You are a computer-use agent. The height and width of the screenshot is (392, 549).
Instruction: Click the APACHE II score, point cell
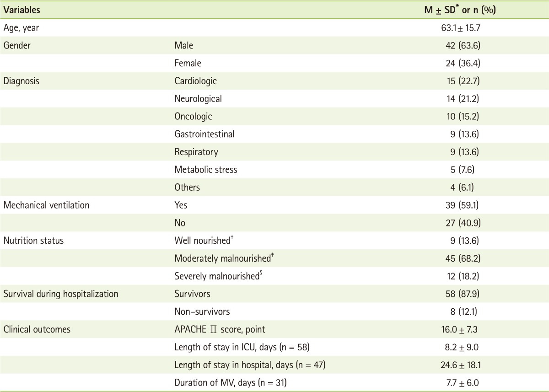[220, 330]
